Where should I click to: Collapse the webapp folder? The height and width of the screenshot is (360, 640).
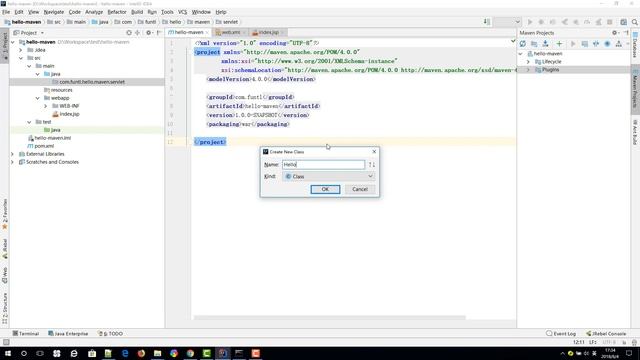(x=37, y=98)
